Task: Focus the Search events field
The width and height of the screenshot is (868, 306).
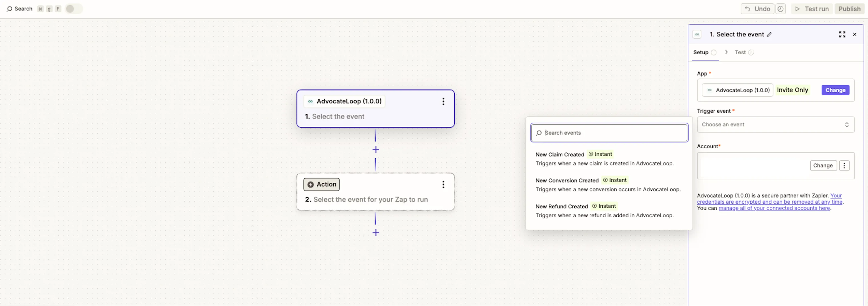Action: [x=609, y=133]
